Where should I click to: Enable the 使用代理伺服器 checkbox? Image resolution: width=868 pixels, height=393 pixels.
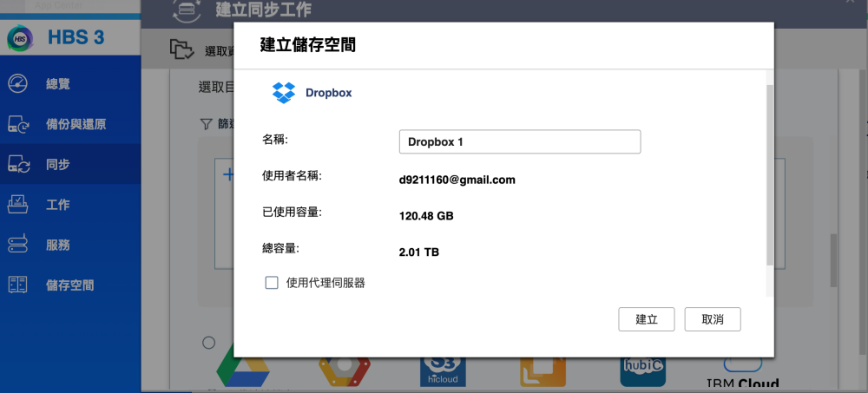[x=272, y=284]
